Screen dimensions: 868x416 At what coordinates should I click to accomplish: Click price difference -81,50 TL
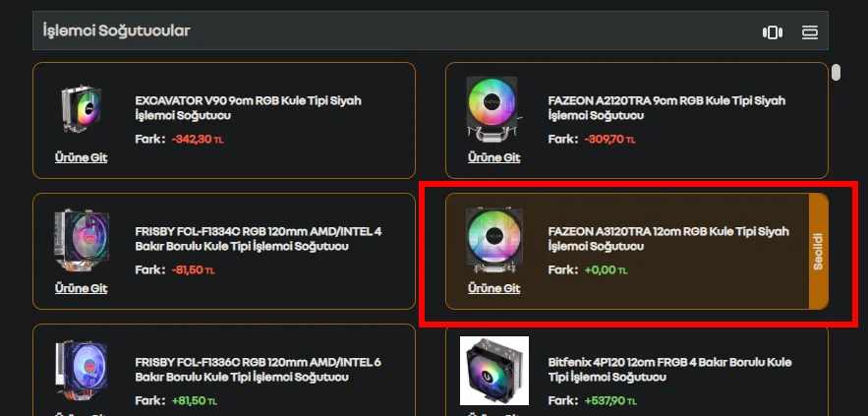coord(194,270)
